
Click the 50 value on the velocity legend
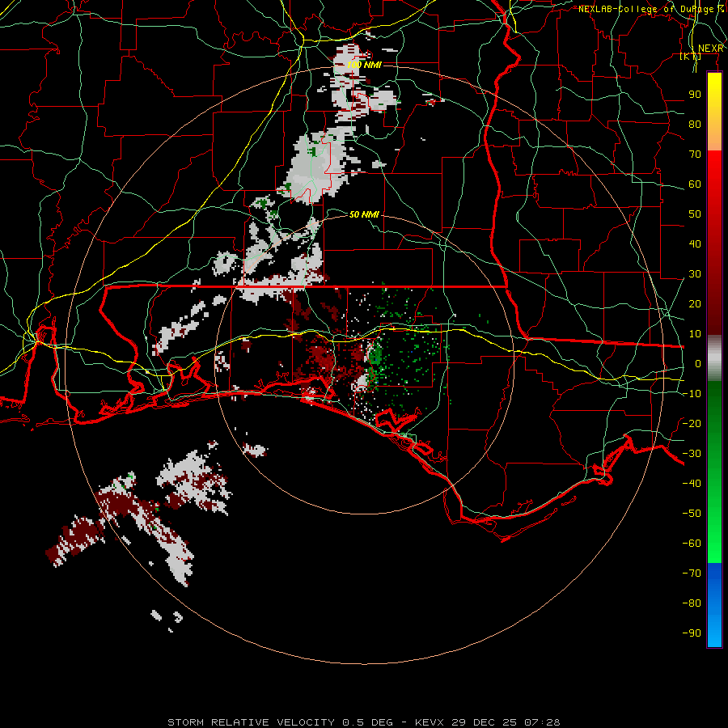coord(695,214)
